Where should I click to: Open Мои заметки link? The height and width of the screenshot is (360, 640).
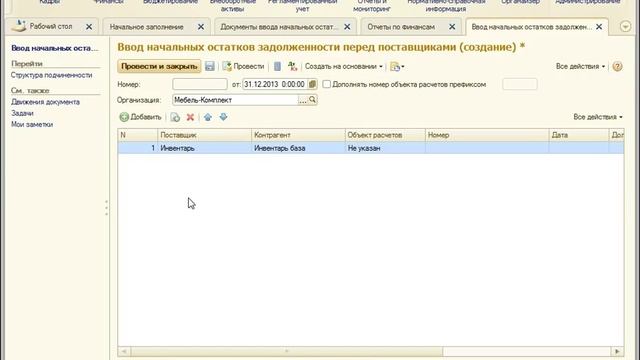32,124
